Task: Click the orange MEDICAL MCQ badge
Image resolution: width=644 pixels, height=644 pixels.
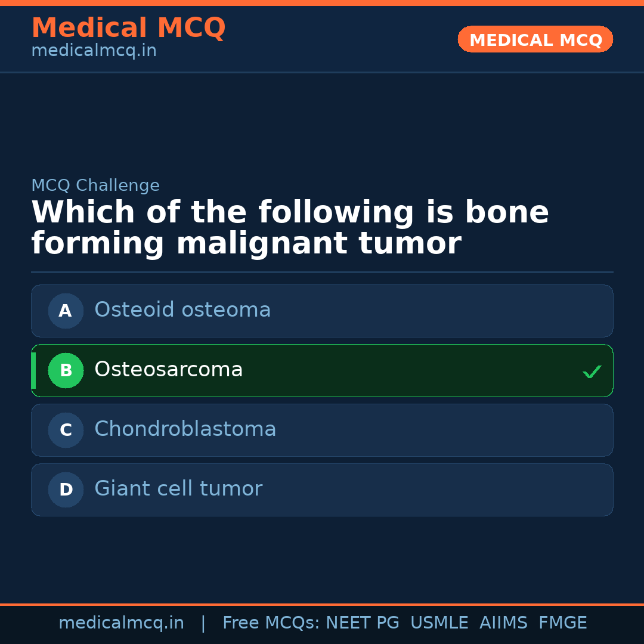Action: (535, 39)
